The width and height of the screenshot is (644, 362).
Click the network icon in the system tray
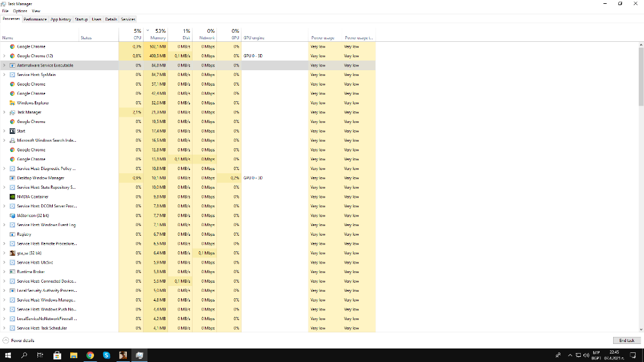[578, 356]
